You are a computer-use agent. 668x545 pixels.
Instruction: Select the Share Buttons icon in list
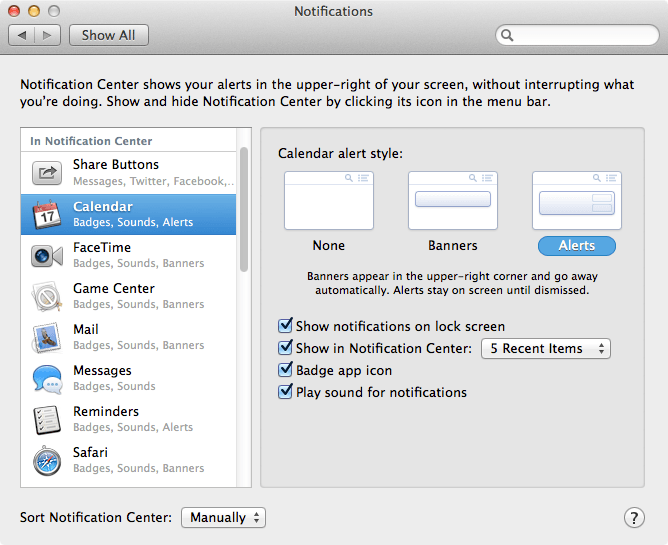pos(46,173)
